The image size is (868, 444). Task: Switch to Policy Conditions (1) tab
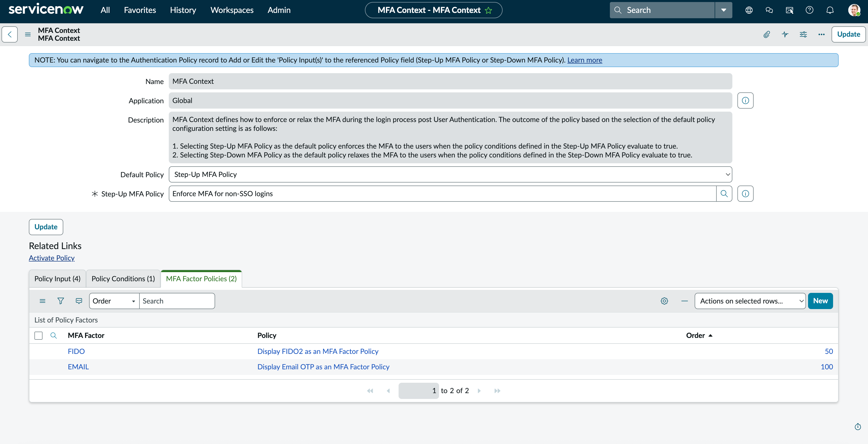[123, 279]
